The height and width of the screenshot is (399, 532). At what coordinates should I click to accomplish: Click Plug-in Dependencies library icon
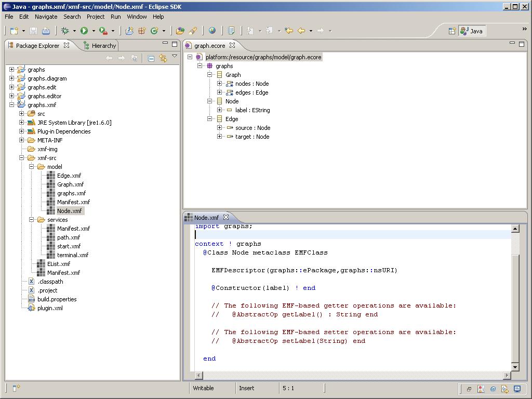click(31, 131)
